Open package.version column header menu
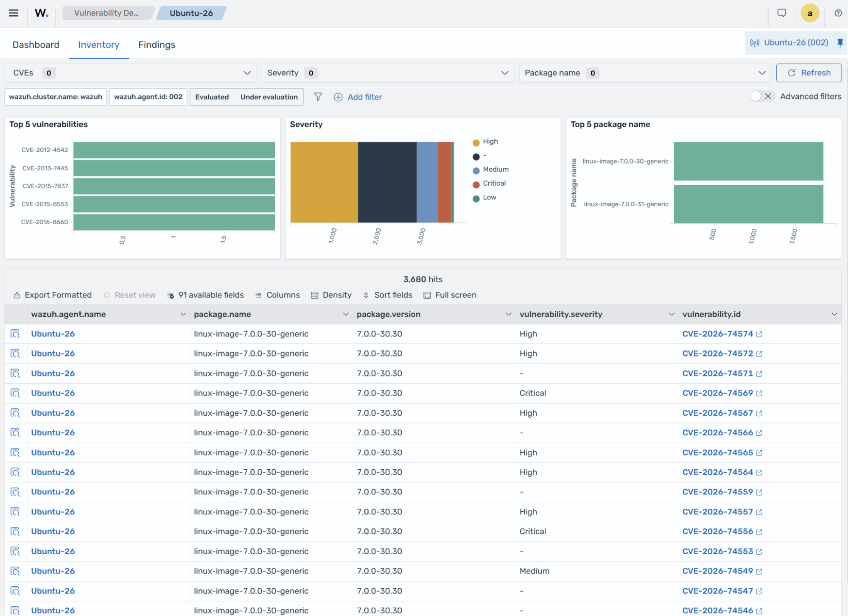 pos(508,315)
